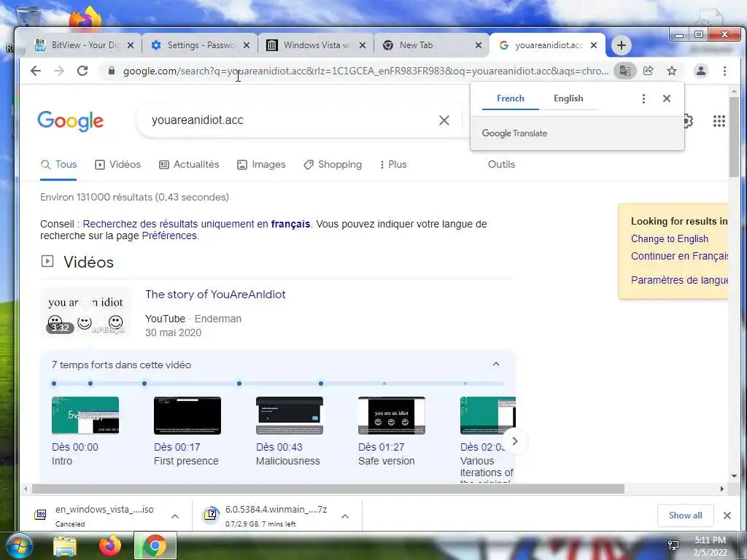
Task: Open the Maliciousness moment thumbnail
Action: click(289, 415)
